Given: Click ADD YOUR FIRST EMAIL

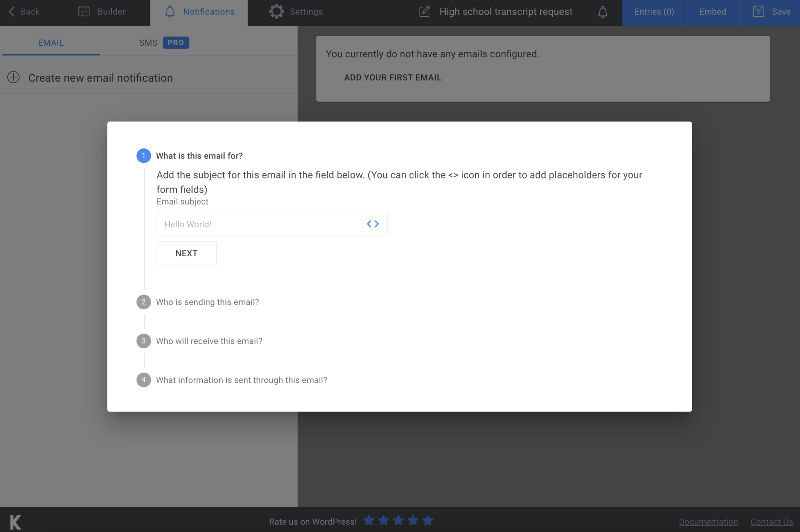Looking at the screenshot, I should [392, 77].
